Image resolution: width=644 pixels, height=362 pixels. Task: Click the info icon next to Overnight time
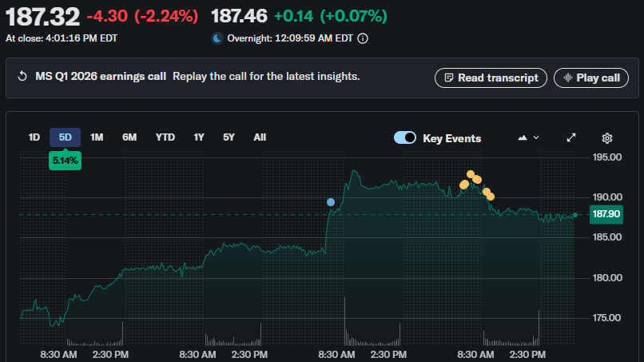click(363, 38)
